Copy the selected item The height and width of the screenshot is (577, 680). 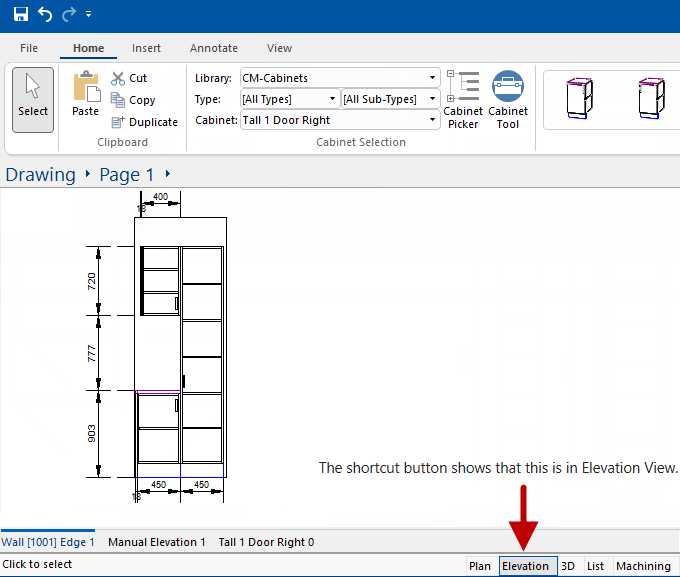(x=133, y=100)
